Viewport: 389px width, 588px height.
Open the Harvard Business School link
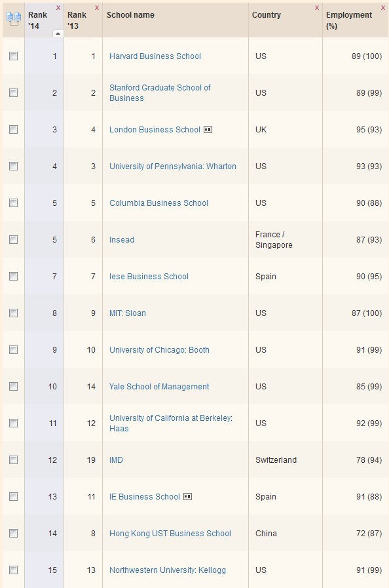[155, 56]
